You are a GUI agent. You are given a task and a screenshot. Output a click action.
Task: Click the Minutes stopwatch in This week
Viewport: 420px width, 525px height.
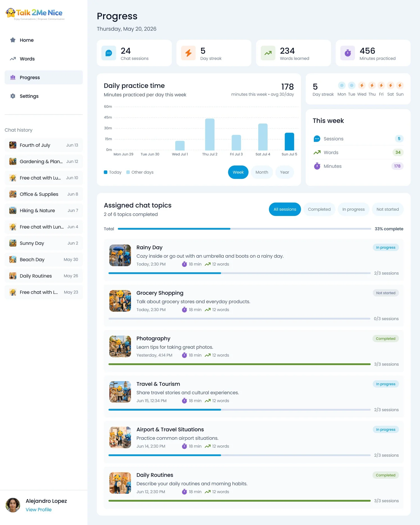point(317,166)
